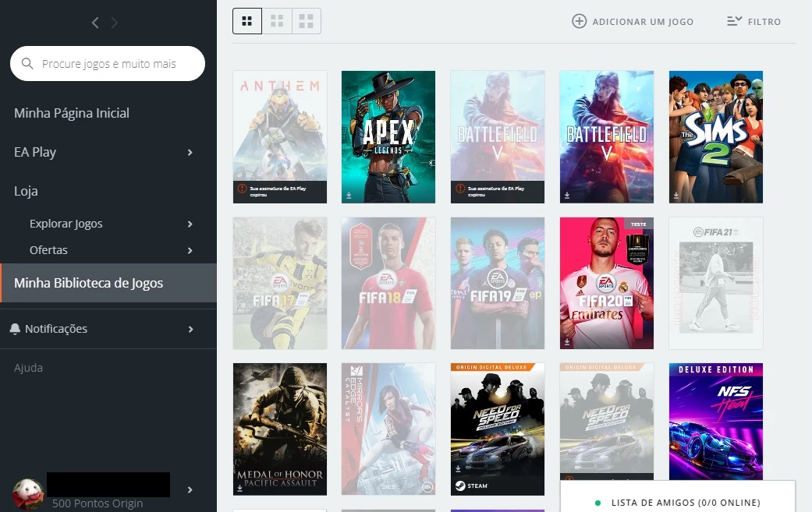
Task: Open the FIFA 17 game tile
Action: point(280,284)
